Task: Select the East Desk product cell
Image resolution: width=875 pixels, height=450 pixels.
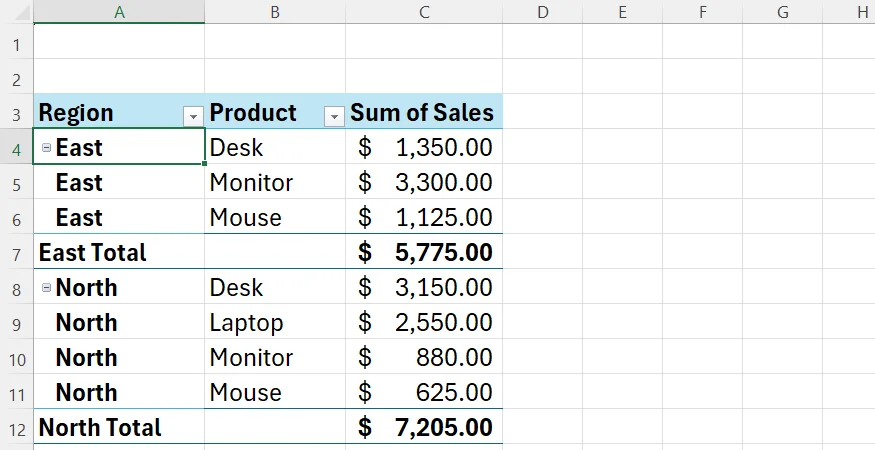Action: (275, 147)
